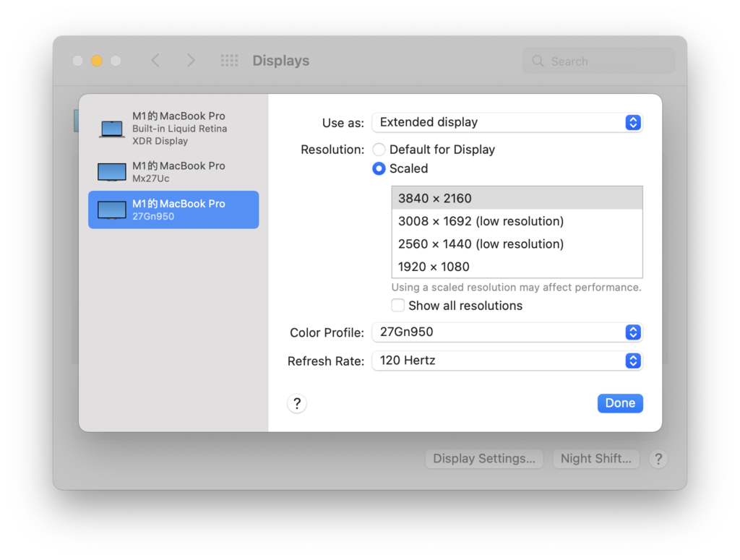
Task: Choose the 3840 × 2160 resolution
Action: 517,198
